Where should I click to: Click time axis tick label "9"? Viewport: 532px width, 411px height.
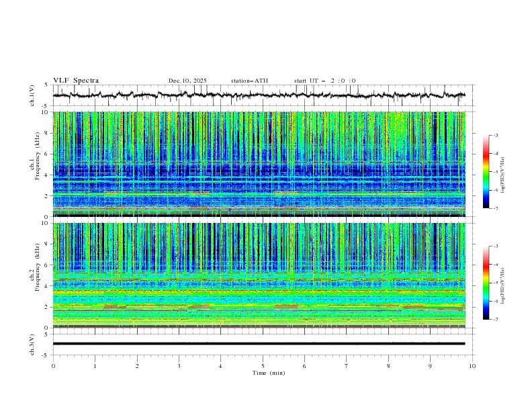(430, 366)
